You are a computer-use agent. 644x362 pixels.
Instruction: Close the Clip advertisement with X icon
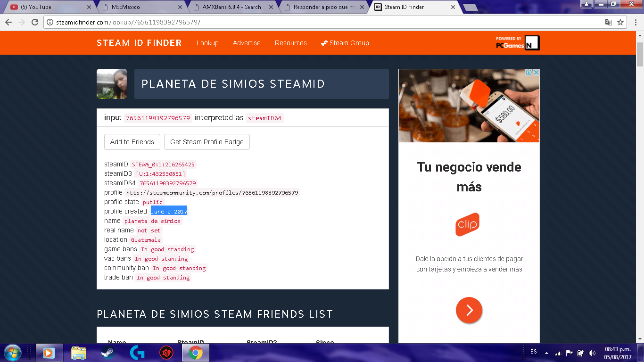(536, 73)
